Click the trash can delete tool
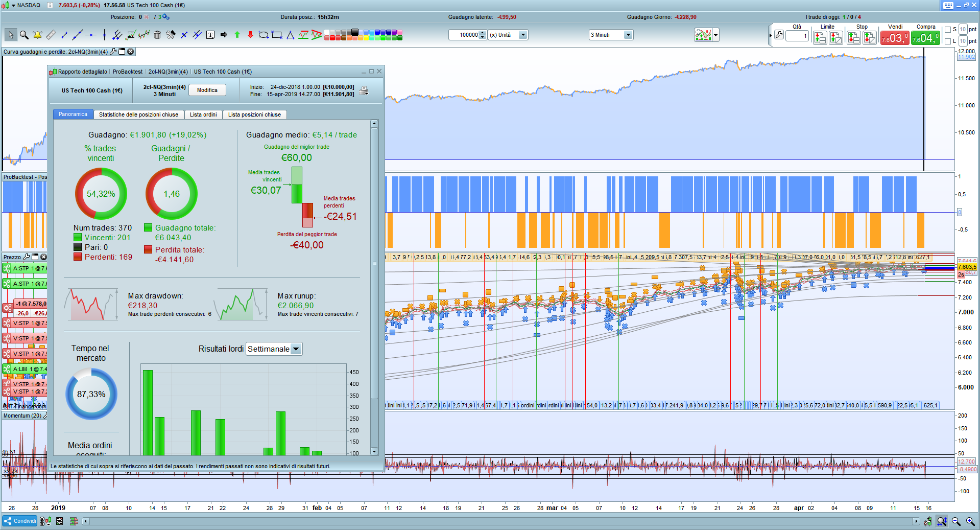The height and width of the screenshot is (530, 980). pyautogui.click(x=157, y=35)
